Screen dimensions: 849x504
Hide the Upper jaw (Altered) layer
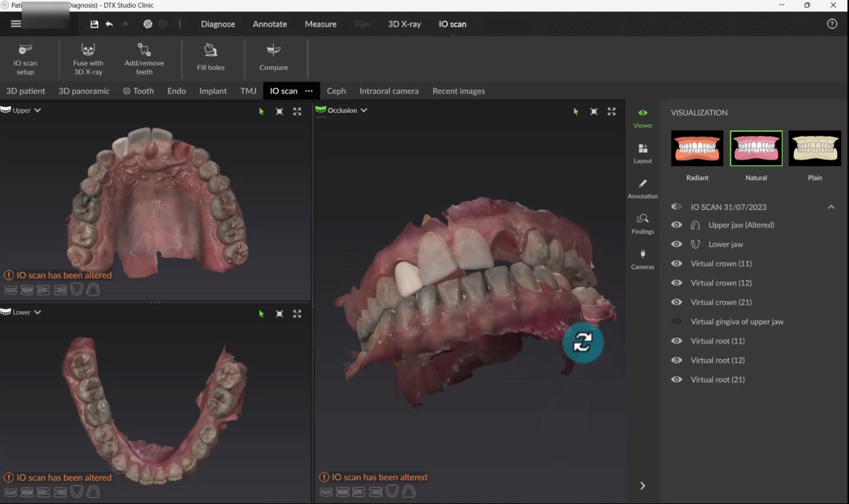pyautogui.click(x=677, y=225)
